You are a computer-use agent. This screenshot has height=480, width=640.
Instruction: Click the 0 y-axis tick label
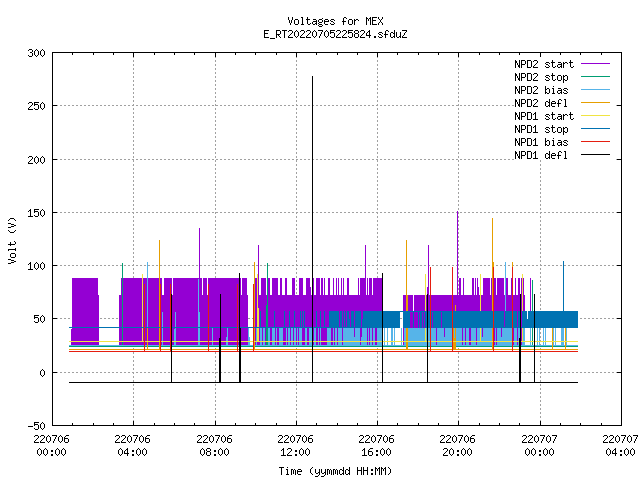[x=42, y=373]
